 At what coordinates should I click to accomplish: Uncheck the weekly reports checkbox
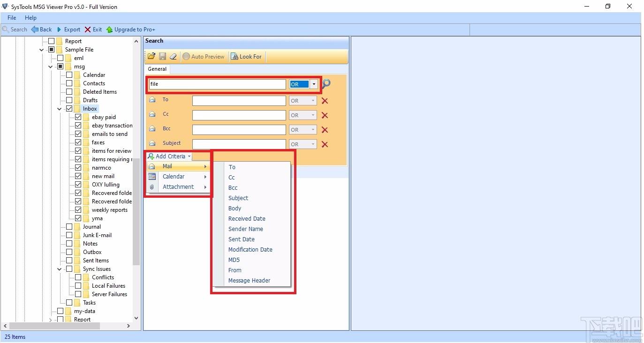click(x=78, y=210)
